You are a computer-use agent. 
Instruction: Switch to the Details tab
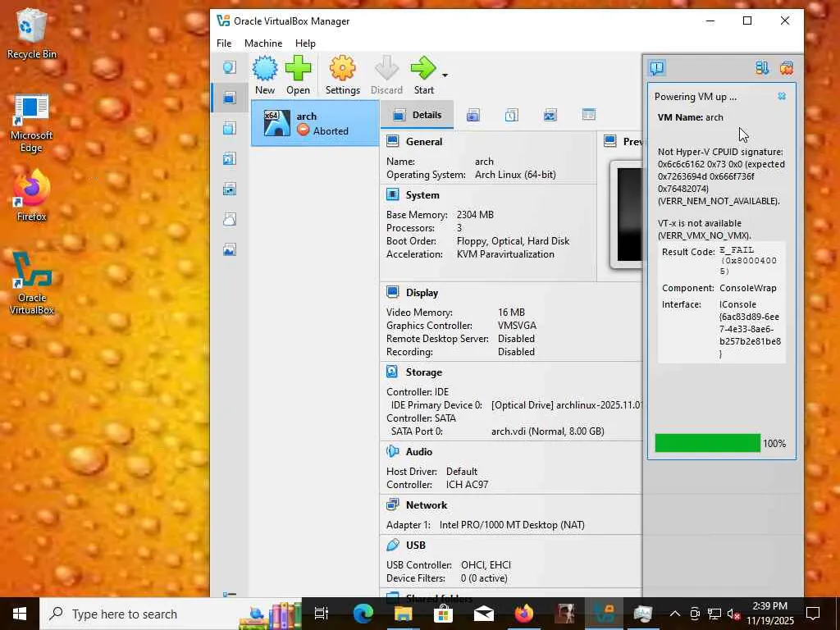point(418,115)
